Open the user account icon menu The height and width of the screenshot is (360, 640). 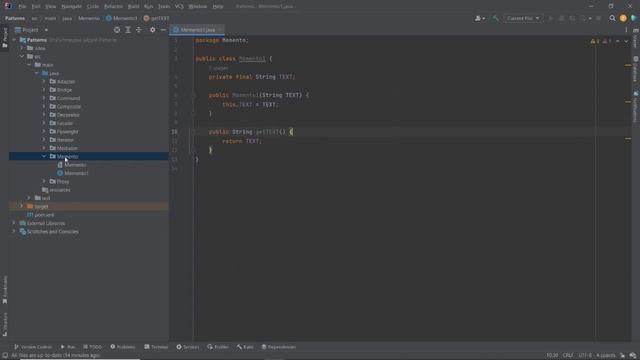click(480, 18)
